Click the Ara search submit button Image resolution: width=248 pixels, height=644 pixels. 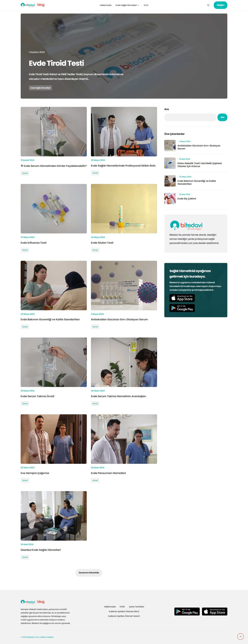point(222,117)
